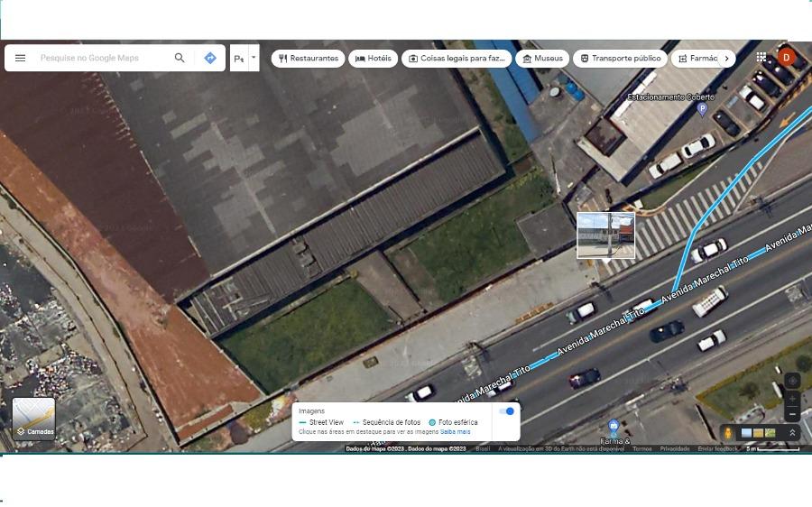The image size is (812, 507).
Task: Click the 'Sequência de fotos' legend text
Action: 392,422
